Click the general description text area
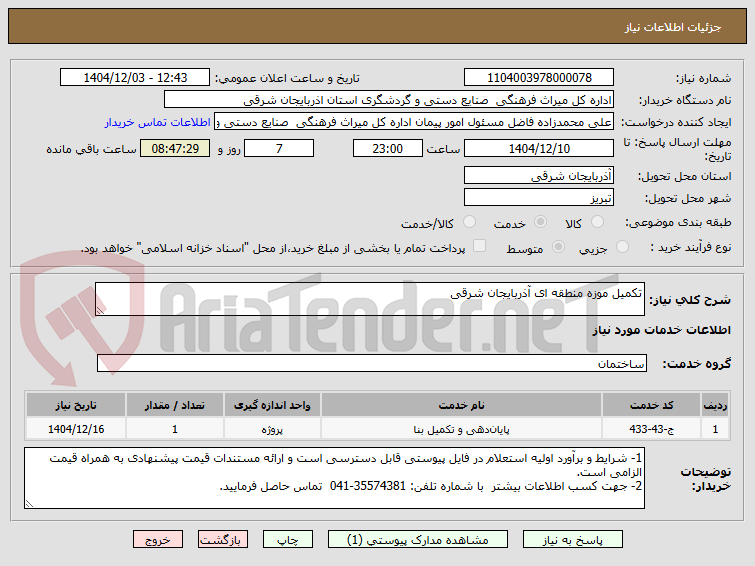Viewport: 755px width, 566px height. pyautogui.click(x=370, y=299)
